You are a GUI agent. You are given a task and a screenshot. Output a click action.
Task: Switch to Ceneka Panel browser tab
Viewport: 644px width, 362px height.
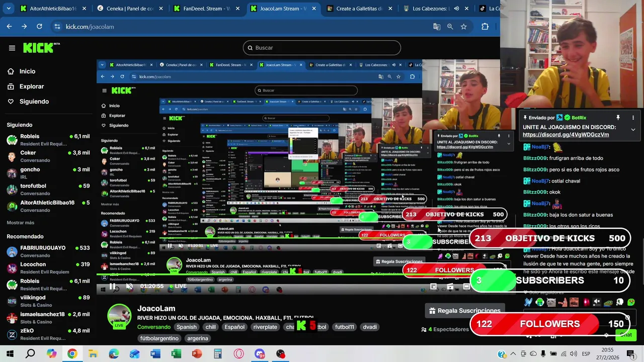click(x=129, y=9)
